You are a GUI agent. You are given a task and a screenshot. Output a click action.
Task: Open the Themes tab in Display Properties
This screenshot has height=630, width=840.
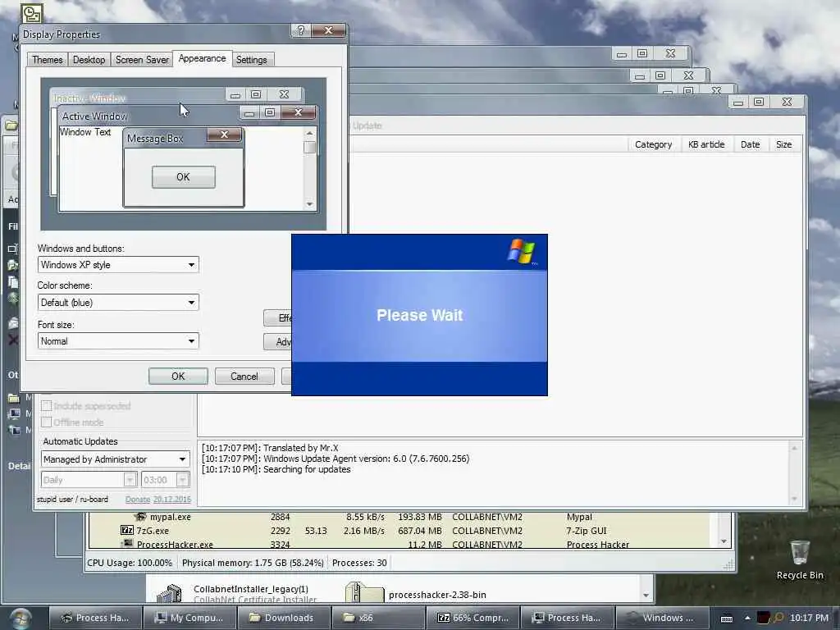[47, 59]
